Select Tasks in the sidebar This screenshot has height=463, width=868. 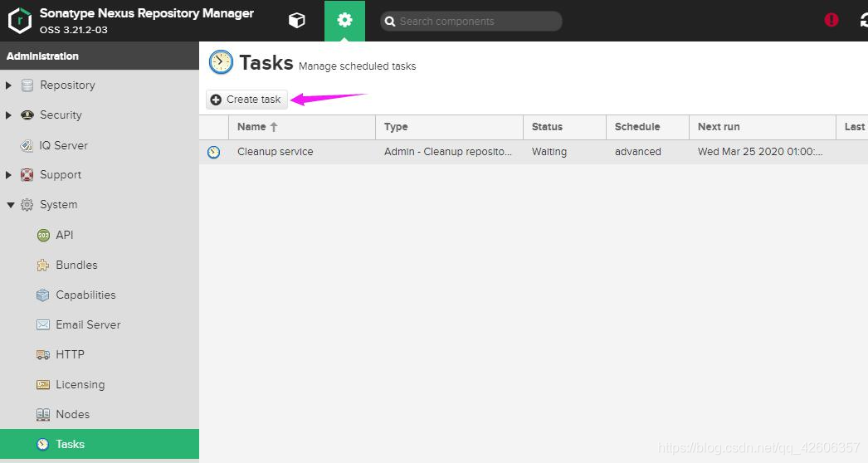click(x=100, y=444)
